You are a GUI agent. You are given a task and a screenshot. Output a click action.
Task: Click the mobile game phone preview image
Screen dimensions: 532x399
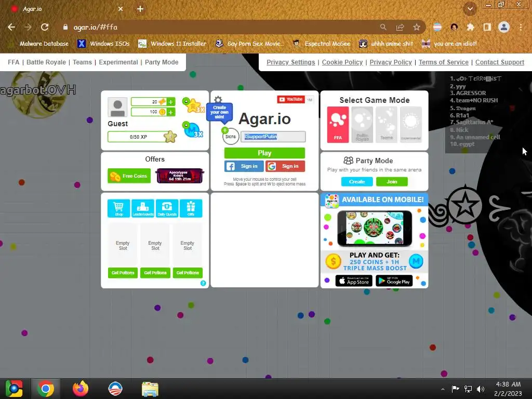(375, 228)
